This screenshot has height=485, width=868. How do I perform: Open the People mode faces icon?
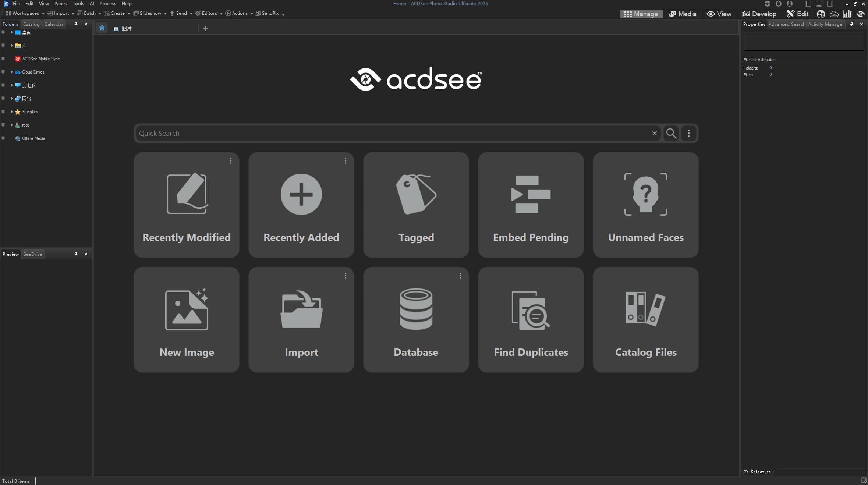tap(821, 14)
